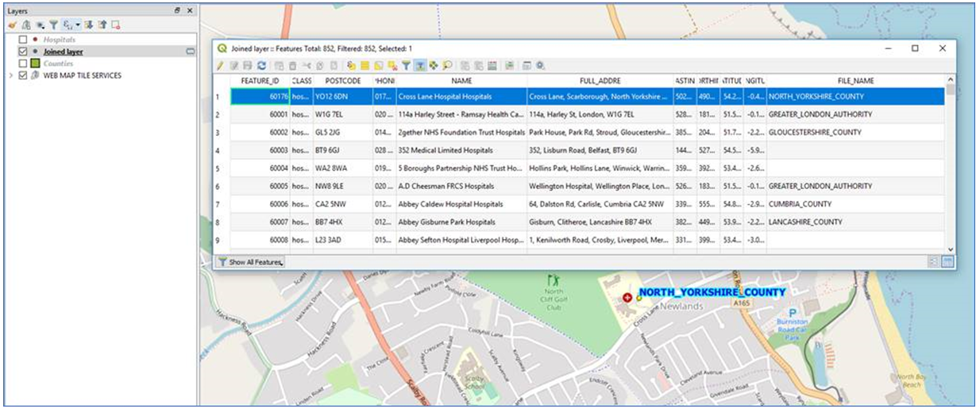Click postcode cell BT9 6GJ
The image size is (980, 409).
click(343, 150)
